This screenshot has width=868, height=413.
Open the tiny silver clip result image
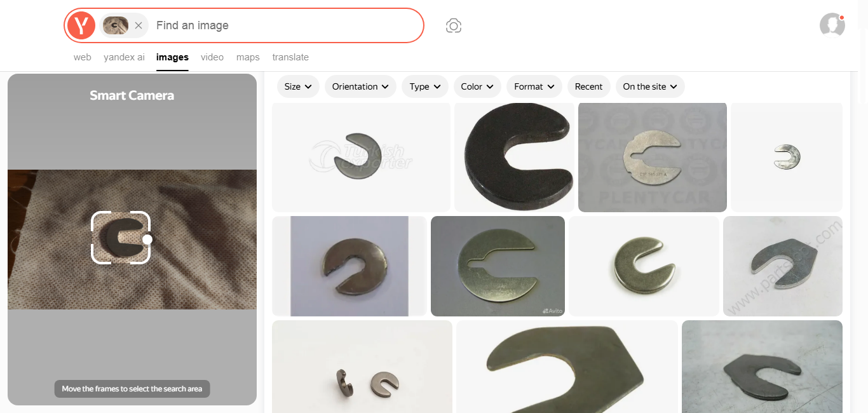787,157
